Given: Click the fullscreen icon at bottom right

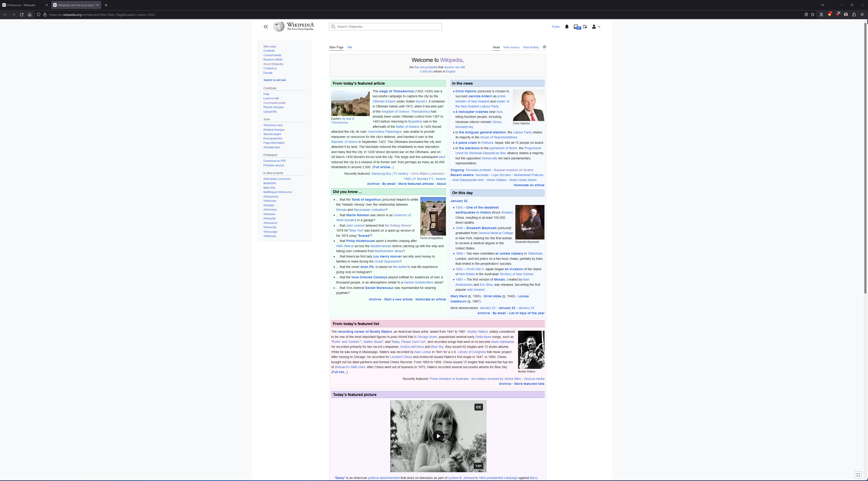Looking at the screenshot, I should coord(858,475).
